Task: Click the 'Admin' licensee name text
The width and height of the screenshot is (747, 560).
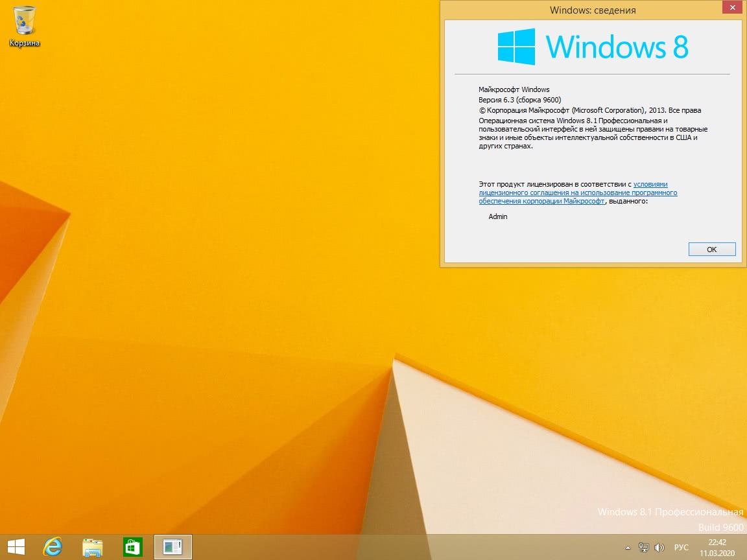Action: pos(498,216)
